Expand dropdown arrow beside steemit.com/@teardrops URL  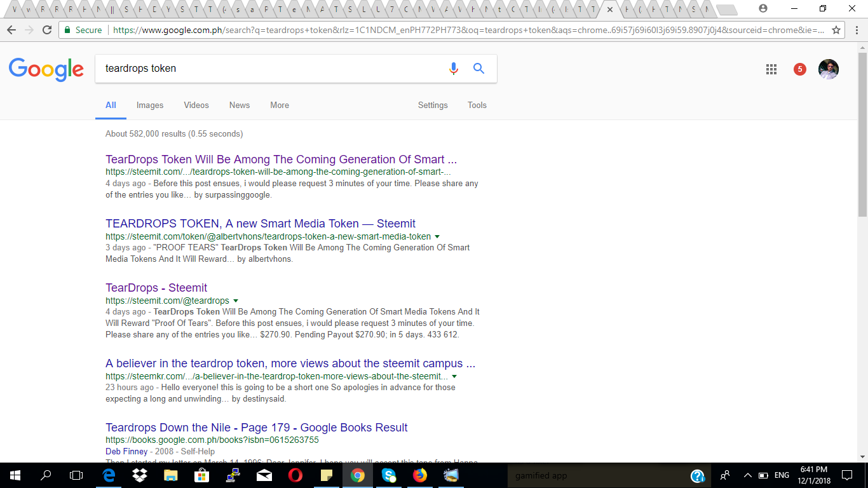[236, 301]
